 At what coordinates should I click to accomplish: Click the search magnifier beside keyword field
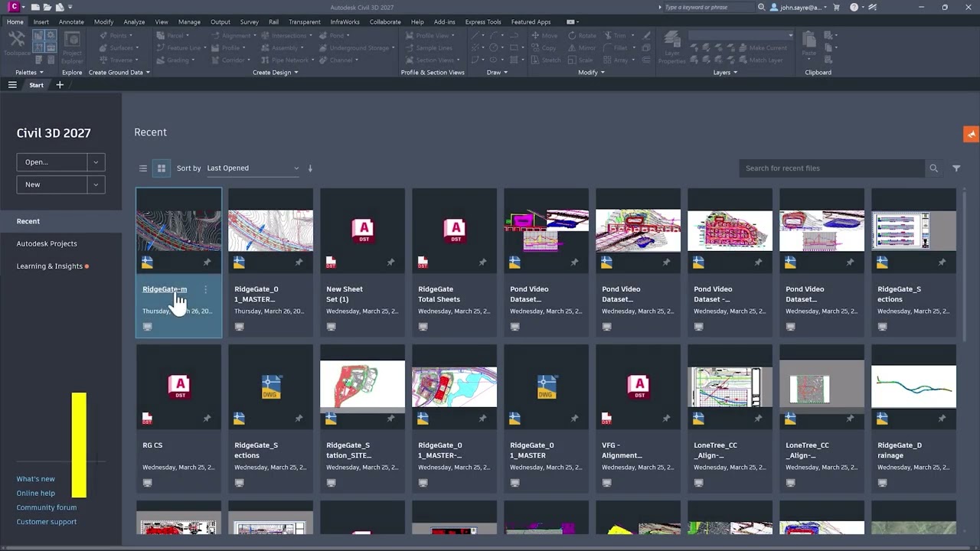[761, 7]
